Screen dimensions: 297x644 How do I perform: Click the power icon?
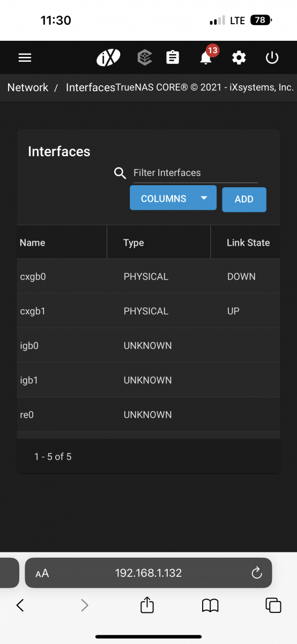[272, 57]
